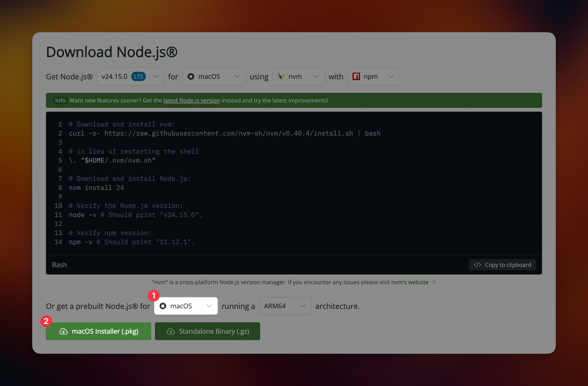Viewport: 588px width, 386px height.
Task: Click the Bash language label
Action: (x=60, y=265)
